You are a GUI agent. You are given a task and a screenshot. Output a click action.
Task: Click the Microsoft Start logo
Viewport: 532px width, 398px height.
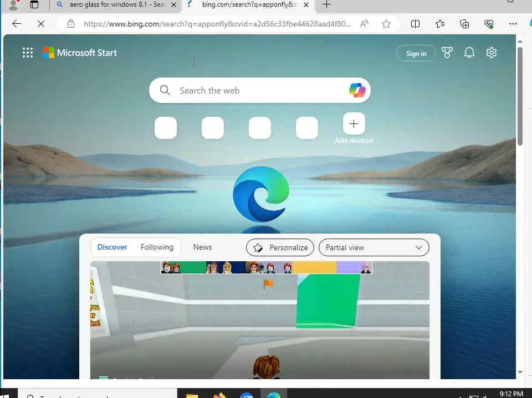pos(80,53)
